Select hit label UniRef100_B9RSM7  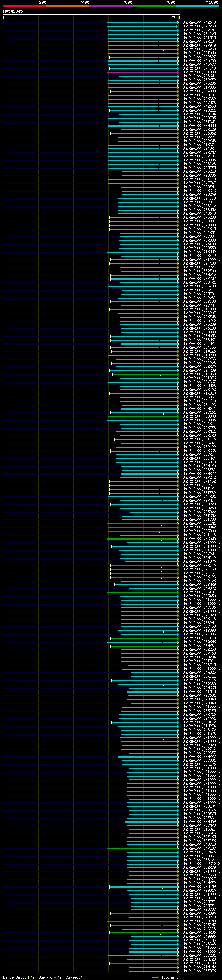199,153
